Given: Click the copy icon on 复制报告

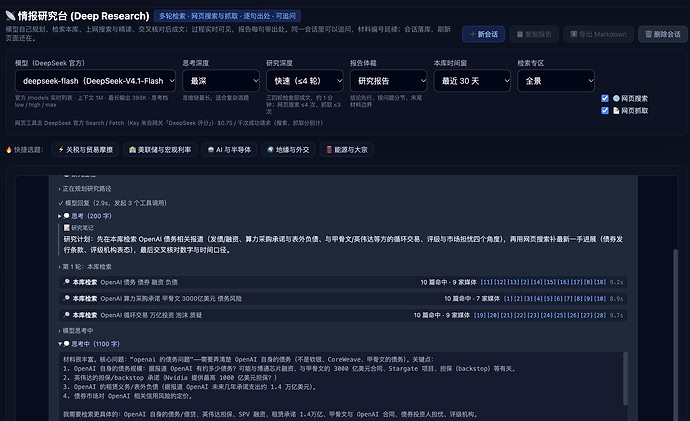Looking at the screenshot, I should click(520, 34).
